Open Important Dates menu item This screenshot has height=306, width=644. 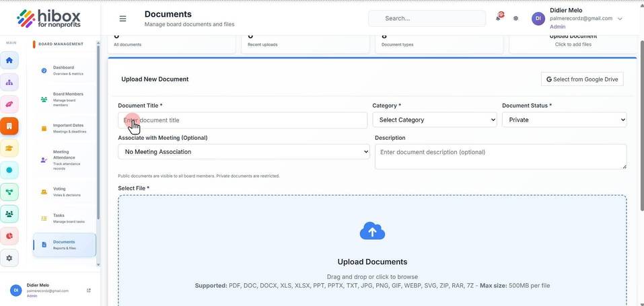click(64, 128)
